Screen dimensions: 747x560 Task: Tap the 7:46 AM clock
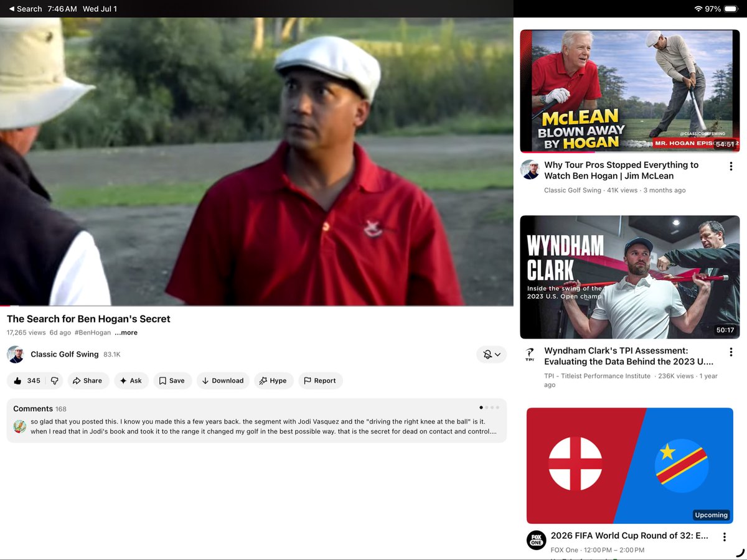(x=62, y=9)
